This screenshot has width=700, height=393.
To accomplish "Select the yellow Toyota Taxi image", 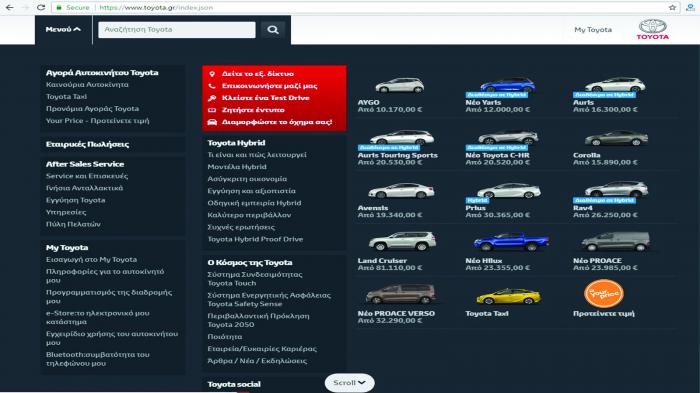I will coord(508,297).
